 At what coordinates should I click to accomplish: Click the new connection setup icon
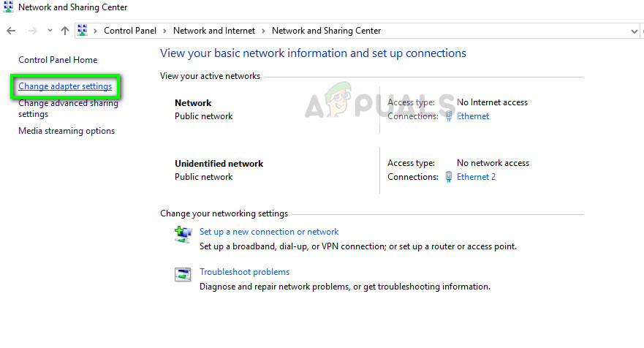[183, 235]
